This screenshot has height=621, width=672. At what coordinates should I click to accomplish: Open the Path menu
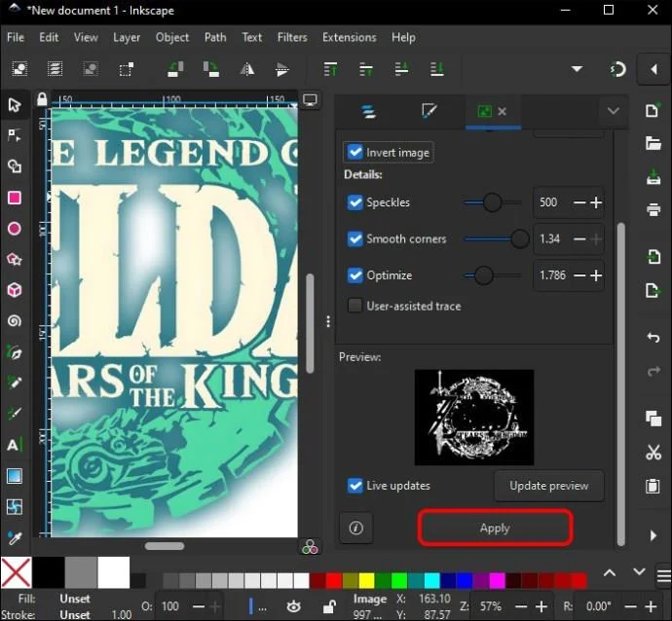[x=215, y=38]
